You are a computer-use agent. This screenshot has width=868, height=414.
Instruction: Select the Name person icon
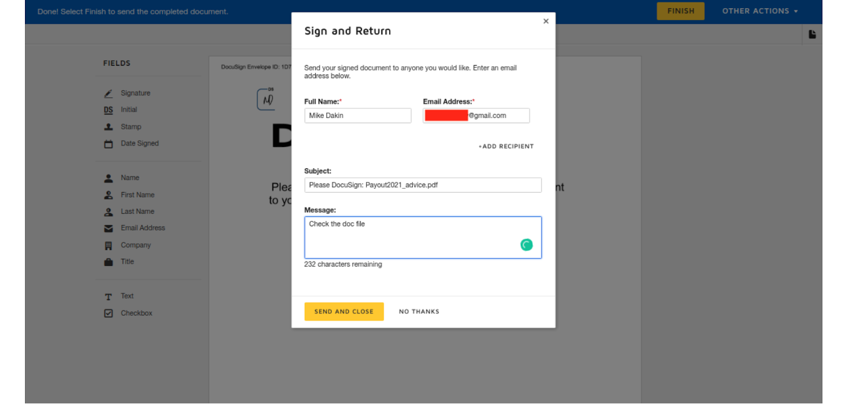(108, 178)
